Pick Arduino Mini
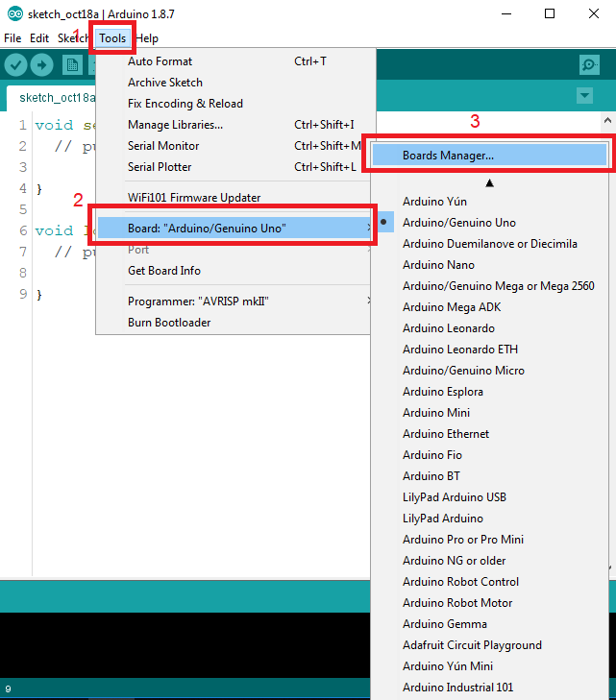The image size is (616, 700). (489, 413)
